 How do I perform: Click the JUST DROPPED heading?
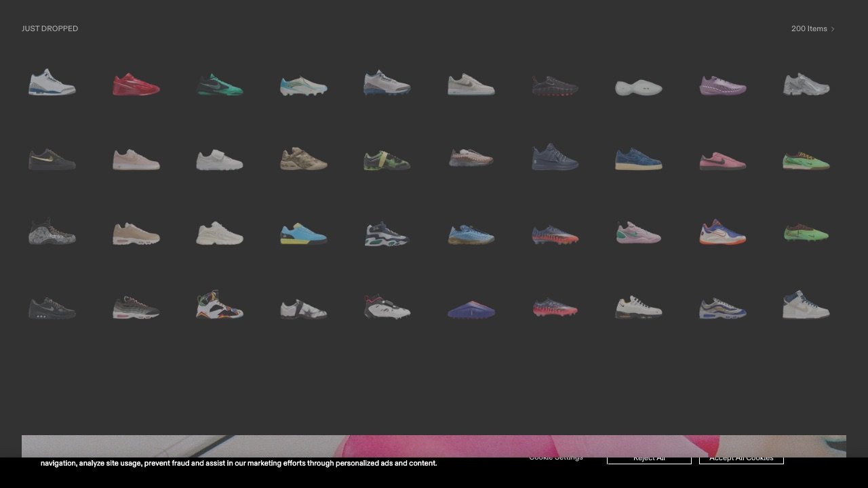pyautogui.click(x=50, y=28)
